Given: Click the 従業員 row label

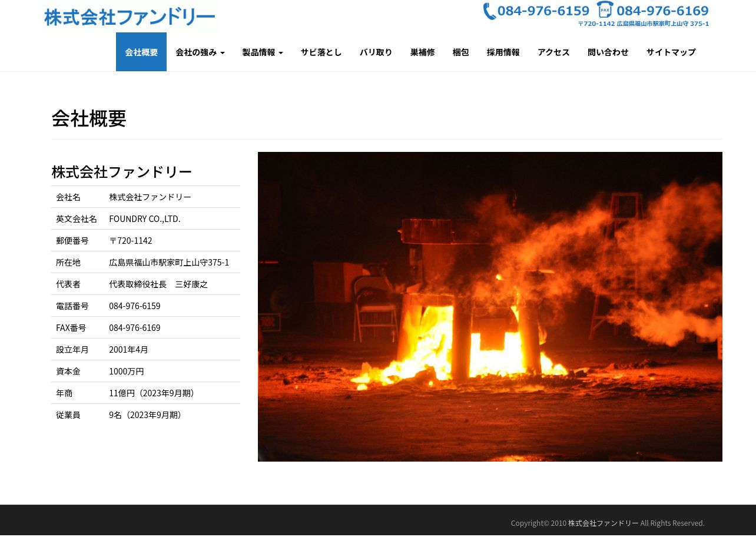Looking at the screenshot, I should coord(68,415).
